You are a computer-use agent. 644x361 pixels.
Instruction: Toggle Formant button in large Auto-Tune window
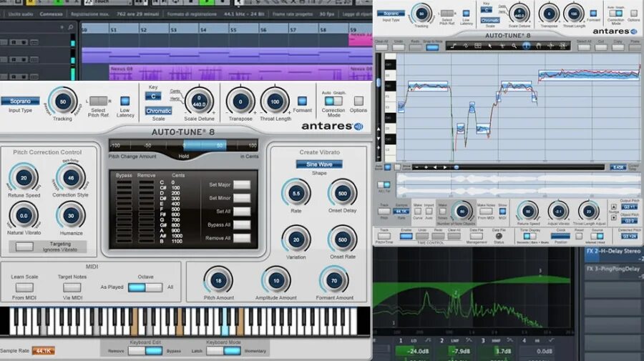302,101
